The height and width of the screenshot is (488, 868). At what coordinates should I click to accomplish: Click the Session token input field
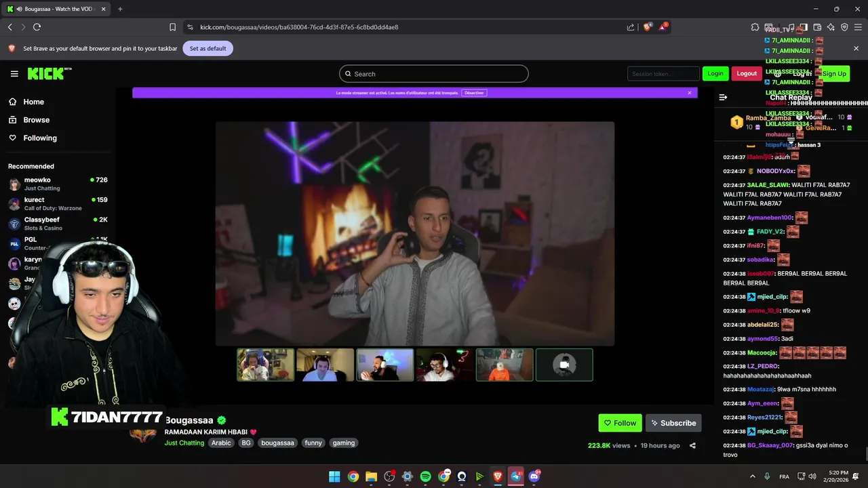[663, 74]
